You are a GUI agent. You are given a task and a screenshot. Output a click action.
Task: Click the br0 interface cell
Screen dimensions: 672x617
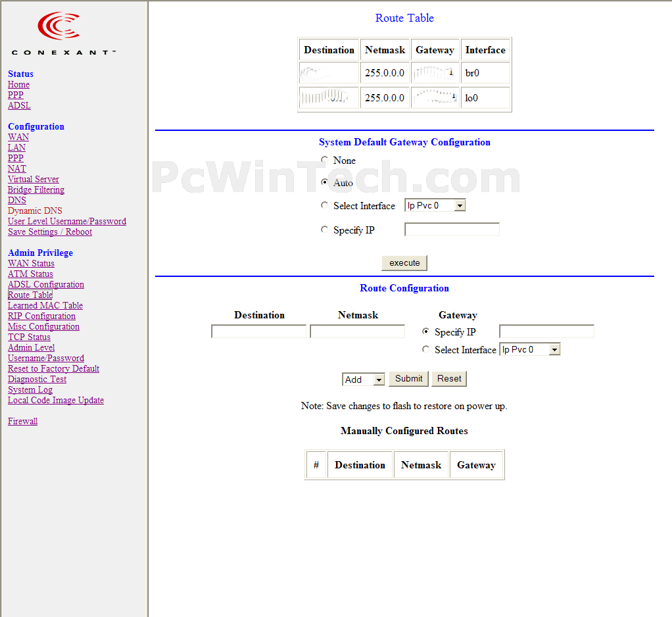point(485,73)
